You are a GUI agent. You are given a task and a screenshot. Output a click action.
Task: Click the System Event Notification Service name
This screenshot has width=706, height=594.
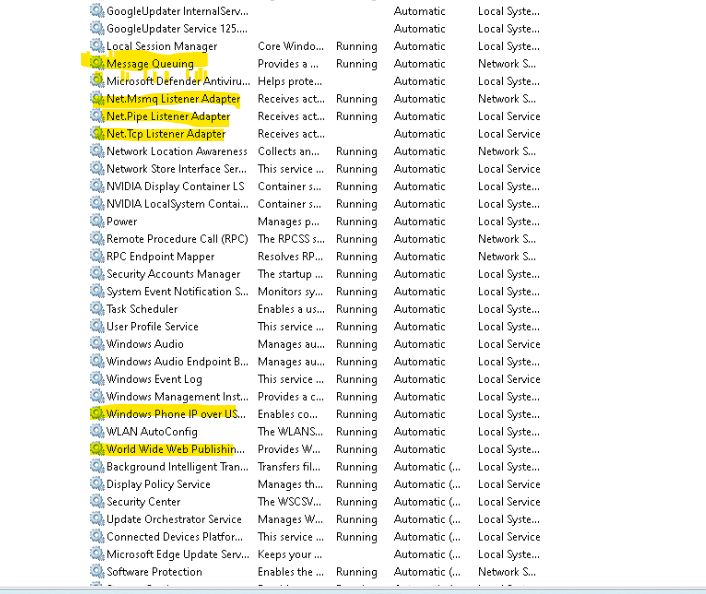pyautogui.click(x=177, y=292)
